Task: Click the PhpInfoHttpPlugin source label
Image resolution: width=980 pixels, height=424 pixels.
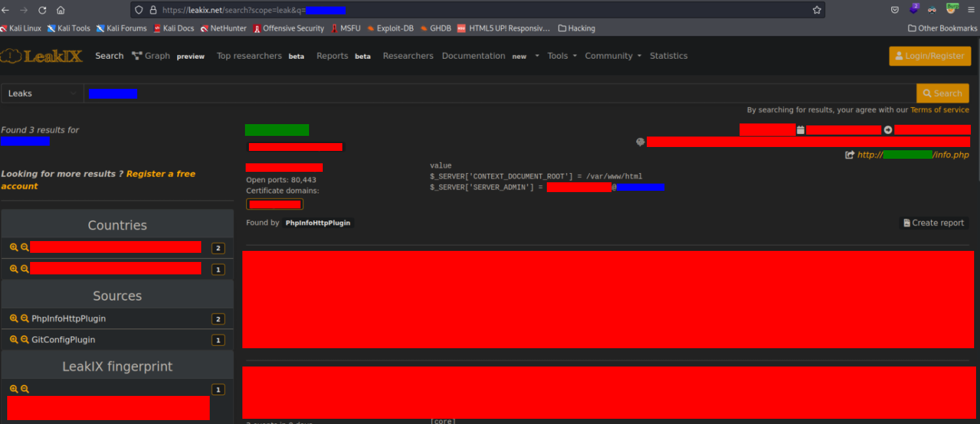Action: [69, 319]
